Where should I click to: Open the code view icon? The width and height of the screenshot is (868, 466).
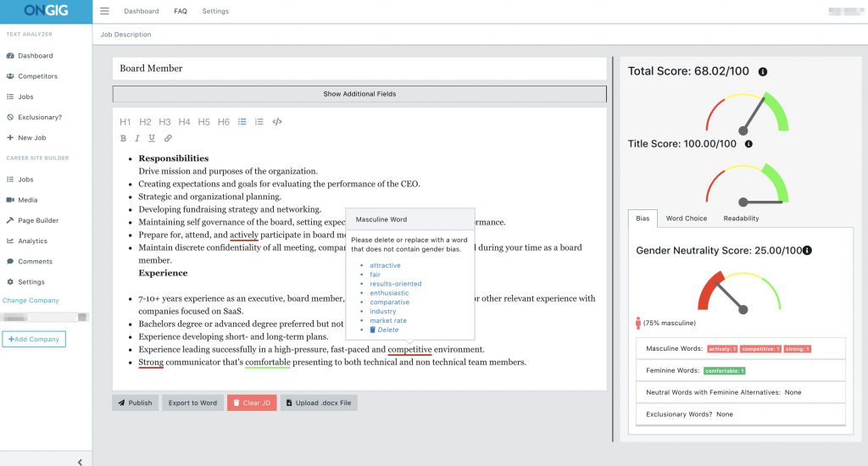point(277,122)
